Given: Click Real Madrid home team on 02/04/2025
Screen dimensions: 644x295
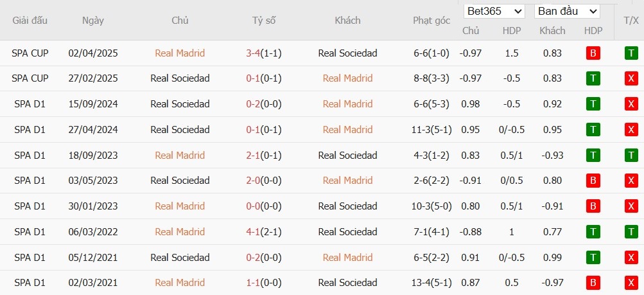Looking at the screenshot, I should point(180,53).
